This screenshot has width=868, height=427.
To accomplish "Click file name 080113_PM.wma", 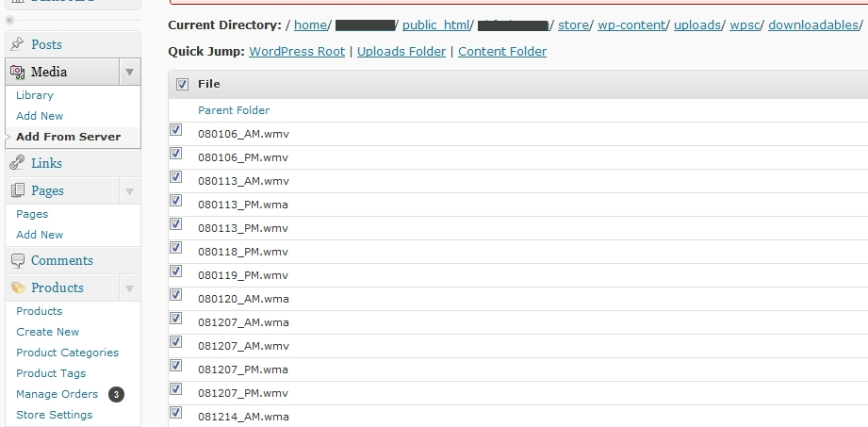I will (243, 205).
